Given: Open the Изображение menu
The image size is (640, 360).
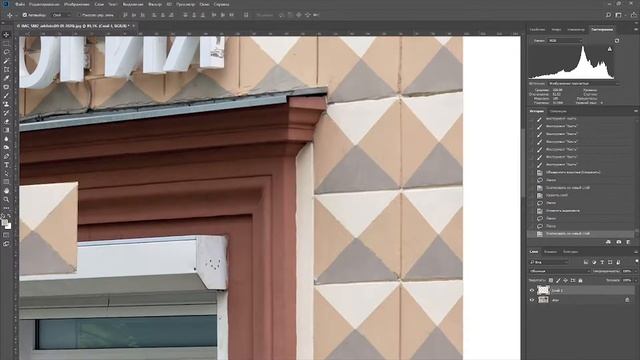Looking at the screenshot, I should (77, 4).
